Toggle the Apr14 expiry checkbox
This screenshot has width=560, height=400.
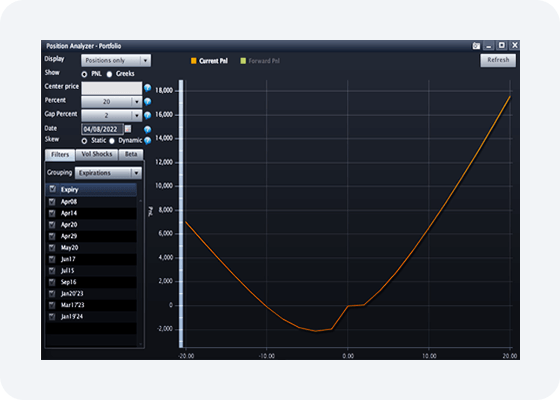click(x=52, y=213)
